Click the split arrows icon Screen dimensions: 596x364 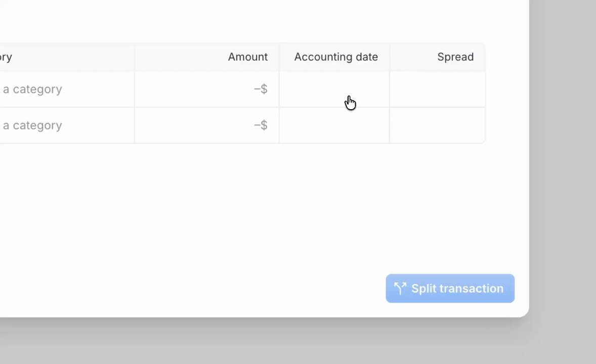click(400, 288)
